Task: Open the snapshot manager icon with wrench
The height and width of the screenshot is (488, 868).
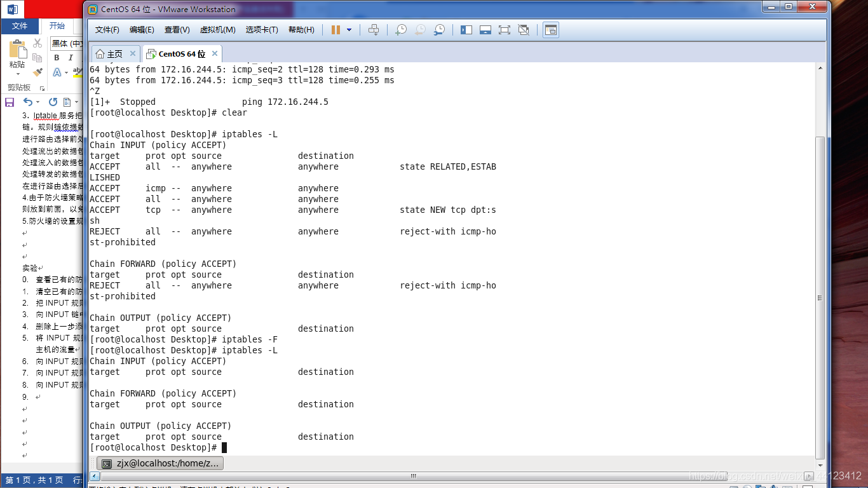Action: click(x=439, y=30)
